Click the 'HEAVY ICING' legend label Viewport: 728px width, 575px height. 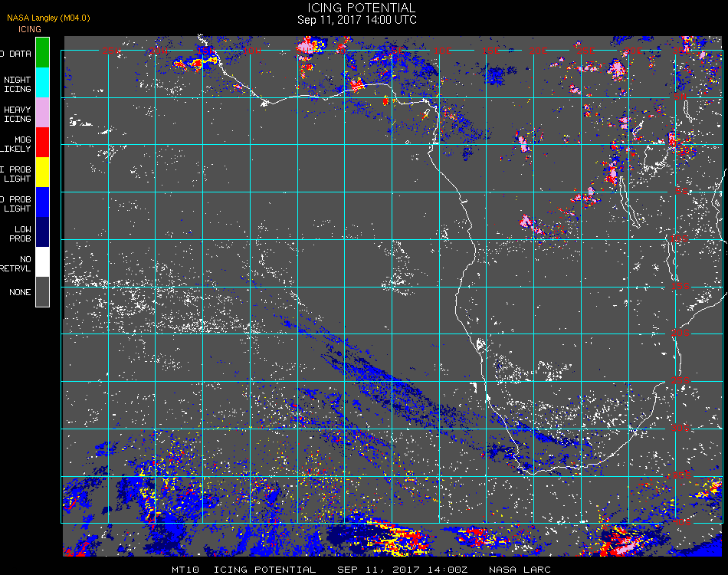coord(18,114)
